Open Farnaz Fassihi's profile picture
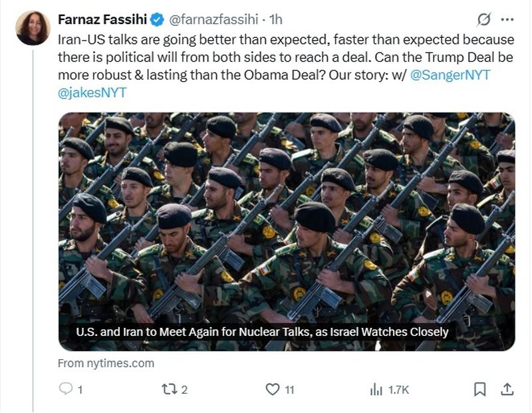532x413 pixels. click(x=33, y=28)
